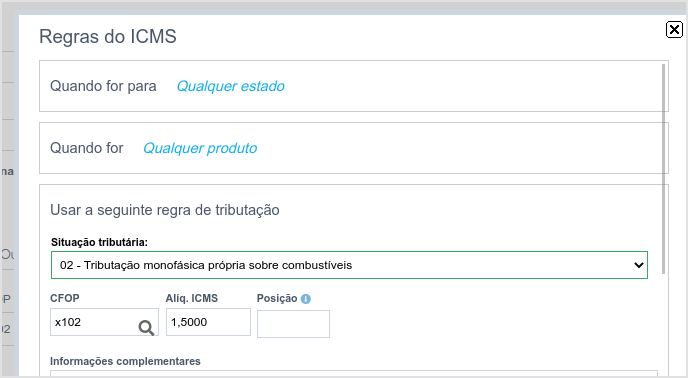This screenshot has height=378, width=688.
Task: Click the Informações complementares text area
Action: tap(354, 373)
